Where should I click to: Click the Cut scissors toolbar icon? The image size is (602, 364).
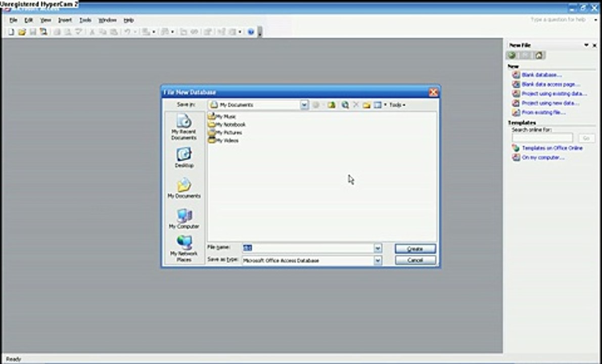click(x=92, y=32)
